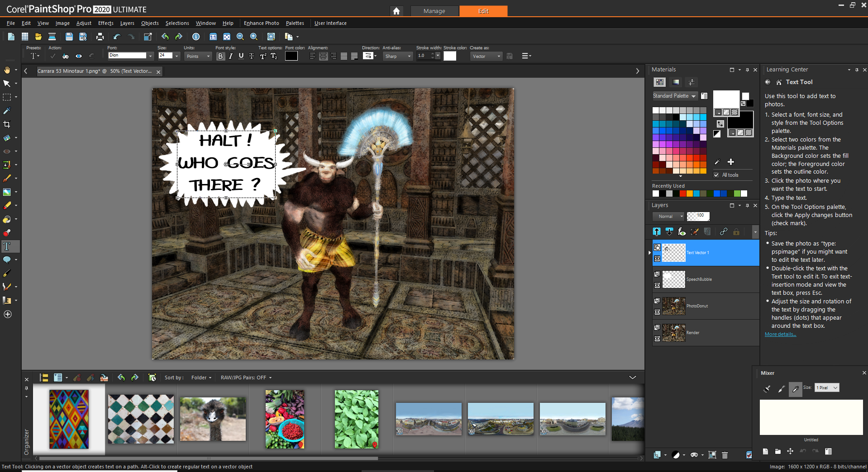Click Enhance Photo button

tap(261, 23)
